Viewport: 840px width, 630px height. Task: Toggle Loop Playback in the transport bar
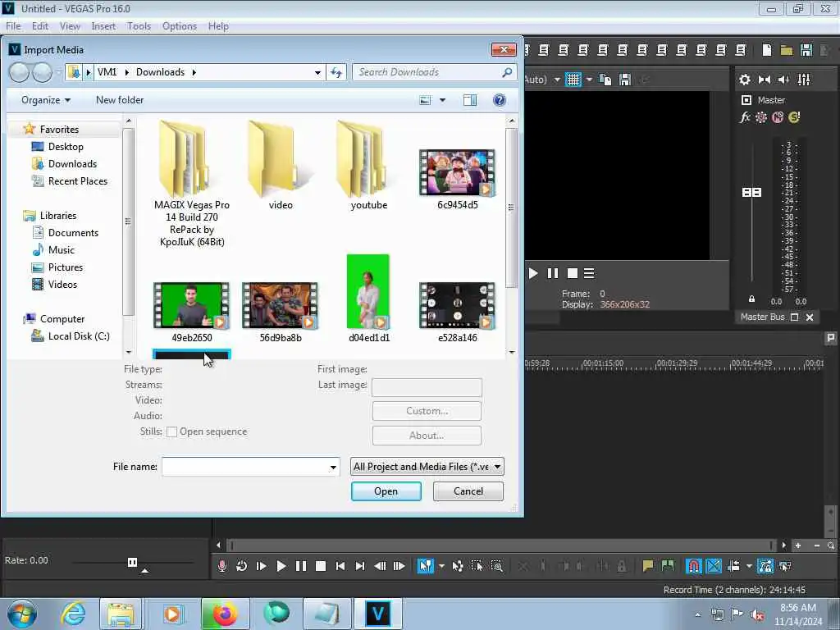(242, 566)
